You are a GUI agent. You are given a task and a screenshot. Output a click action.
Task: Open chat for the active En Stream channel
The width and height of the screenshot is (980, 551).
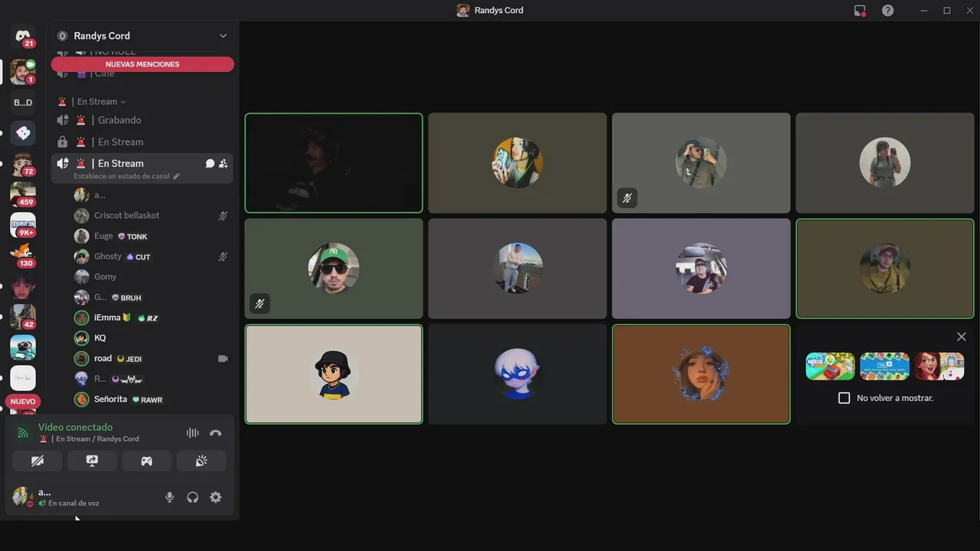tap(210, 163)
